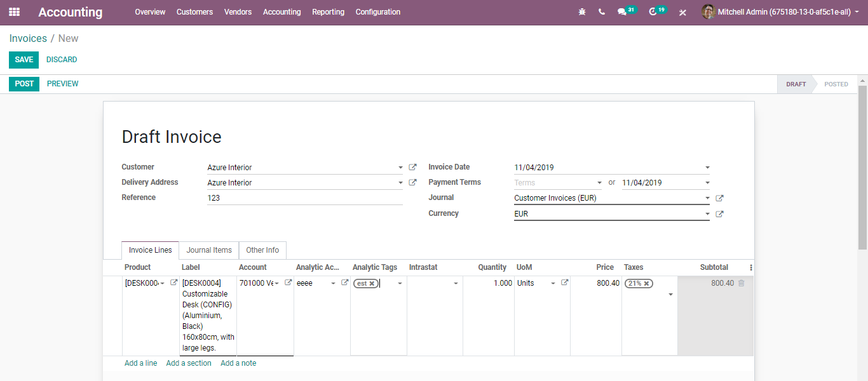Open the Reporting menu
Image resolution: width=868 pixels, height=381 pixels.
click(328, 12)
